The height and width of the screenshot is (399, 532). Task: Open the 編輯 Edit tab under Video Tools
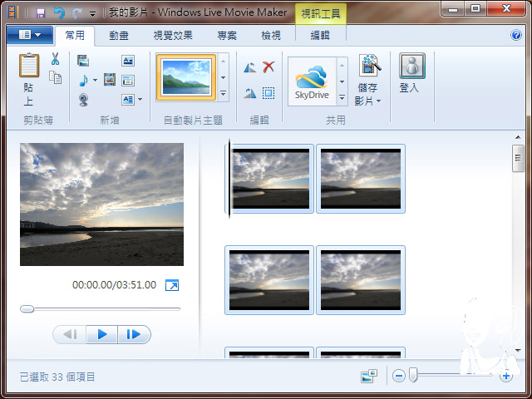click(320, 35)
